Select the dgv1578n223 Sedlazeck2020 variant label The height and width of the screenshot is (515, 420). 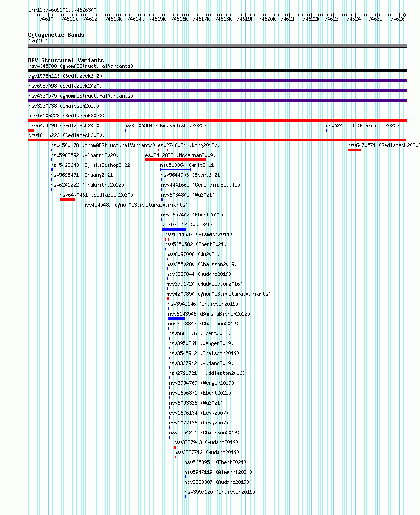(x=67, y=76)
